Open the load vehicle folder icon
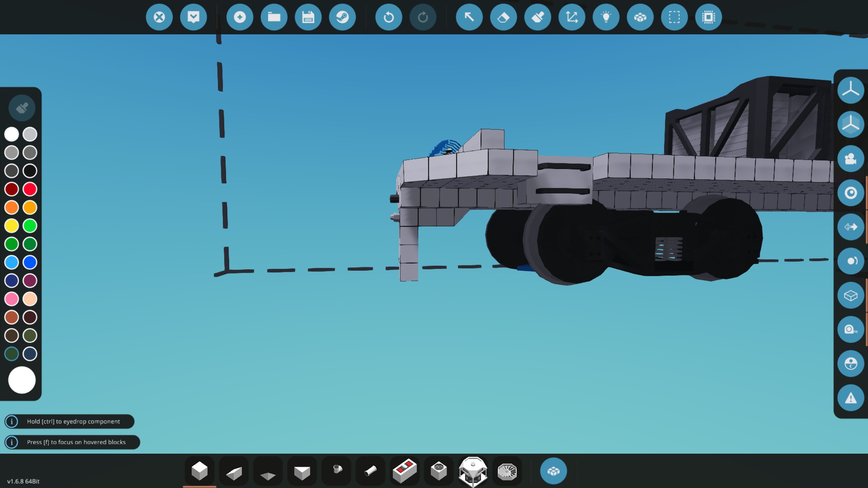Viewport: 868px width, 488px height. (x=274, y=17)
